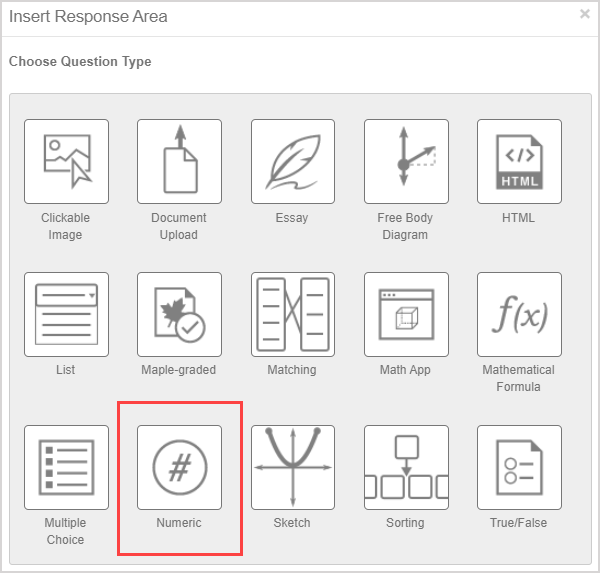This screenshot has height=573, width=600.
Task: Select the True/False question icon
Action: (x=519, y=467)
